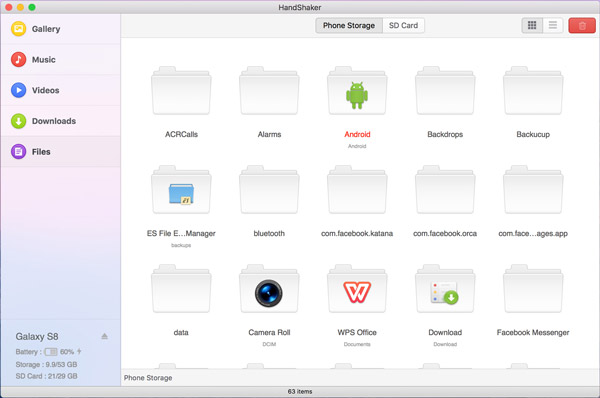Switch to list view

pyautogui.click(x=553, y=26)
